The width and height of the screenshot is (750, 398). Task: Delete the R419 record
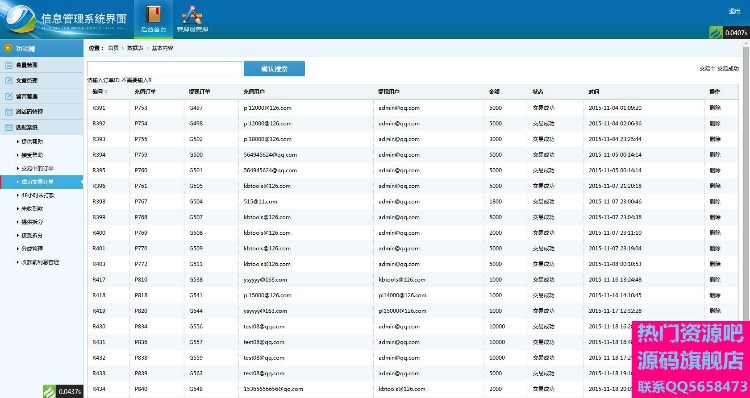point(715,311)
